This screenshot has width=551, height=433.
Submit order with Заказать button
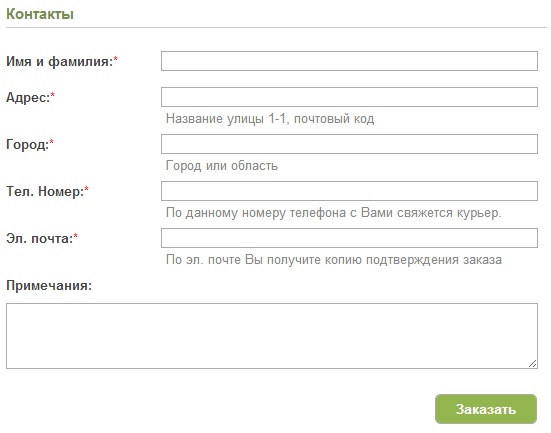tap(486, 409)
